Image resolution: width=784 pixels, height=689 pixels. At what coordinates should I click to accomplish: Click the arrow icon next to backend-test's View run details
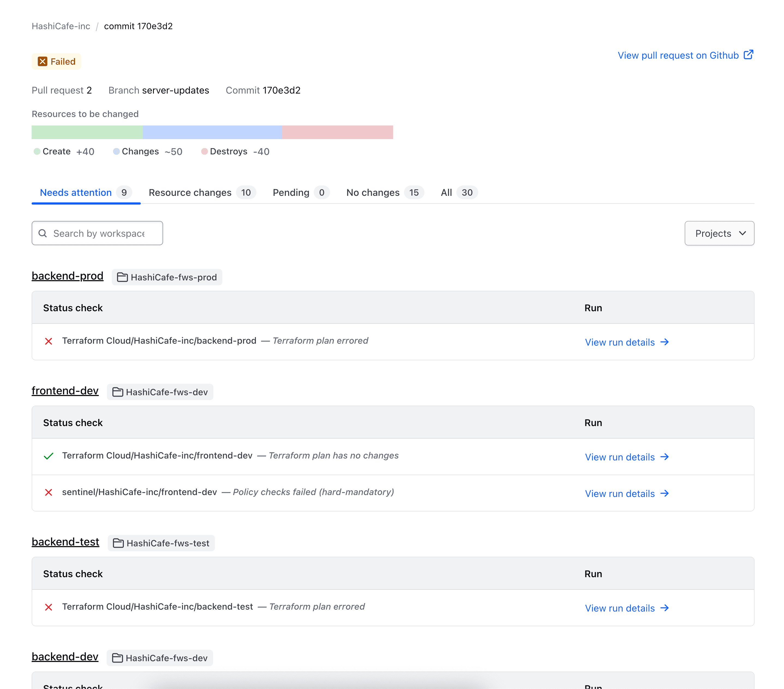tap(665, 608)
